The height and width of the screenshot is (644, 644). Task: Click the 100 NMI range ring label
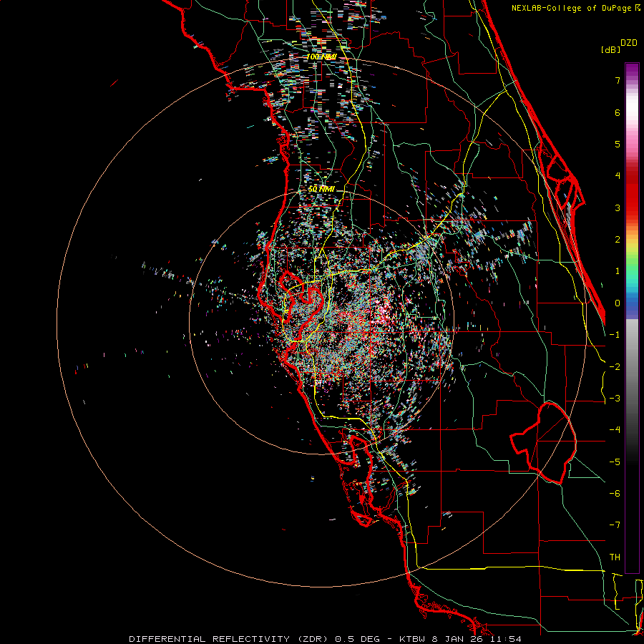point(321,57)
